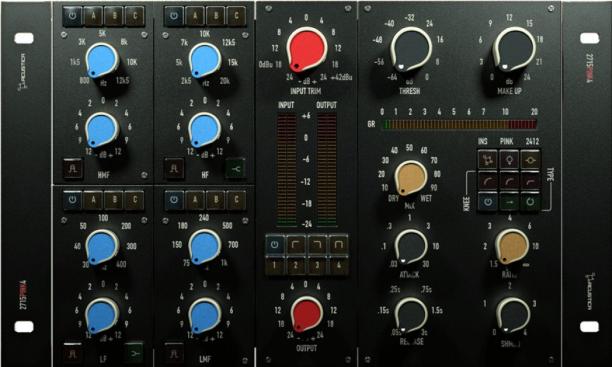Screen dimensions: 612x367
Task: Select preset B in the LMF band
Action: pos(216,200)
